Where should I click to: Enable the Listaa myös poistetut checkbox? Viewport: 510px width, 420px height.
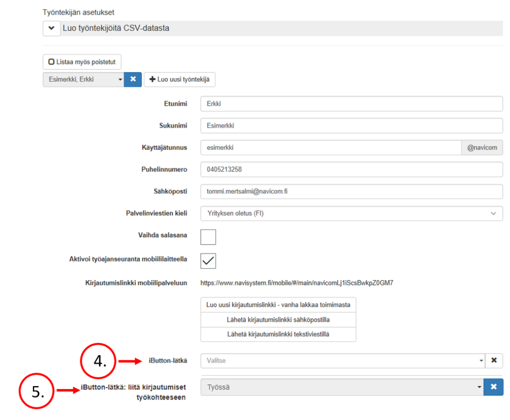tap(51, 62)
